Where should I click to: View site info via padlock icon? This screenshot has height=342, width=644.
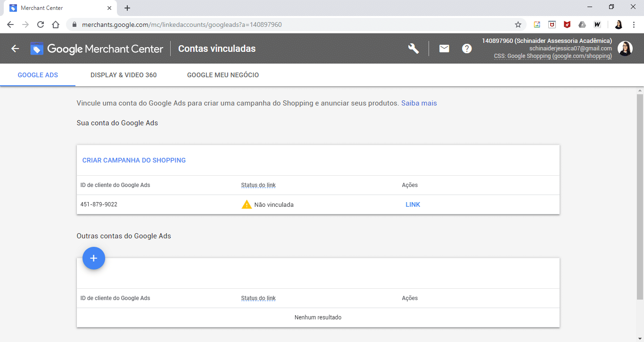pyautogui.click(x=74, y=24)
